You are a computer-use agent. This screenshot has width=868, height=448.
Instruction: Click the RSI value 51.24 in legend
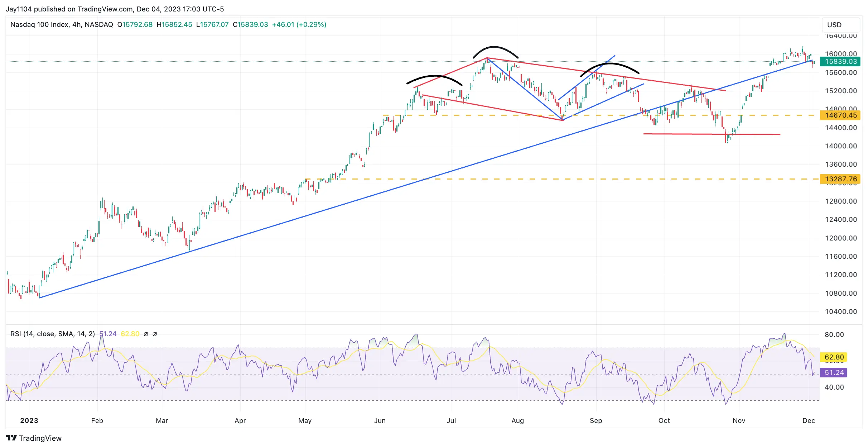click(108, 334)
